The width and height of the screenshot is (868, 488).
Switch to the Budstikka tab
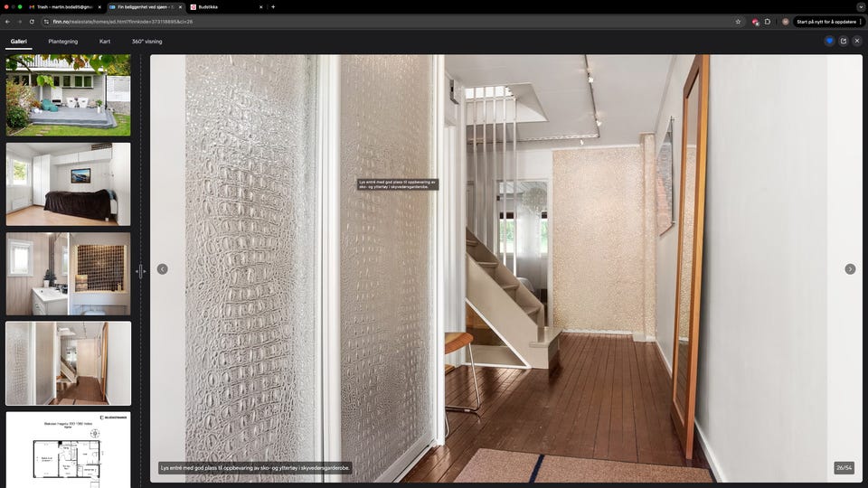(224, 7)
